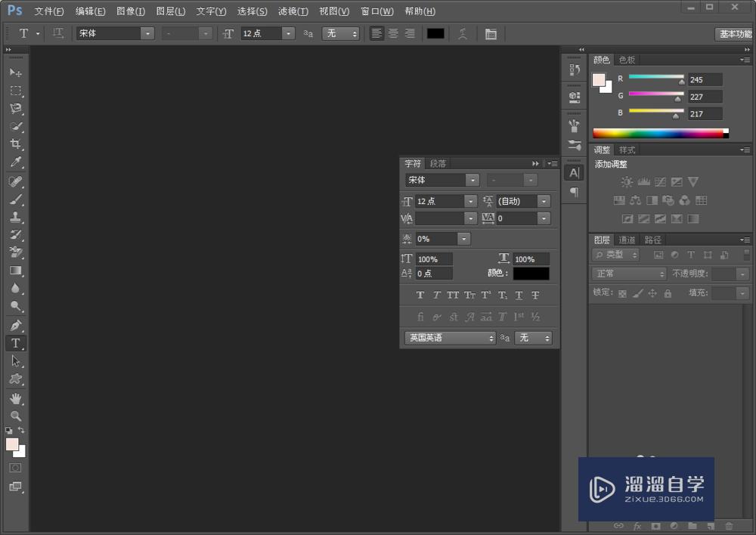Open the 文件(F) menu
The width and height of the screenshot is (756, 535).
pyautogui.click(x=48, y=11)
